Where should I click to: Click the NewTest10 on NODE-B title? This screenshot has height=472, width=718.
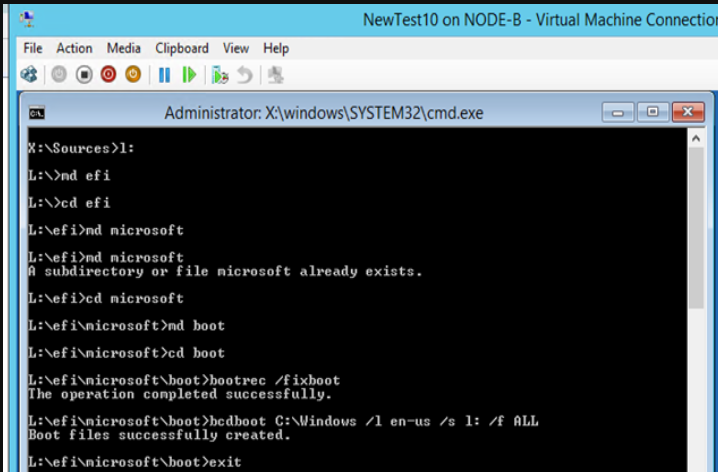[x=540, y=20]
